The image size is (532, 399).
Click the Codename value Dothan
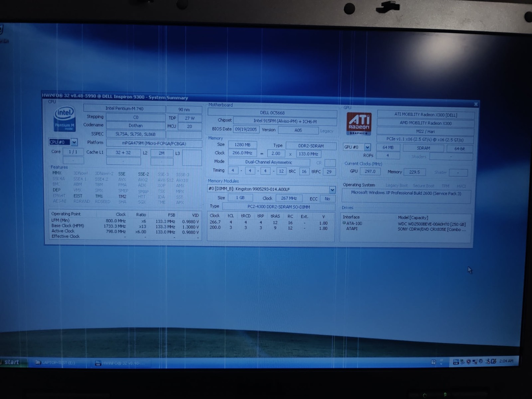(136, 126)
